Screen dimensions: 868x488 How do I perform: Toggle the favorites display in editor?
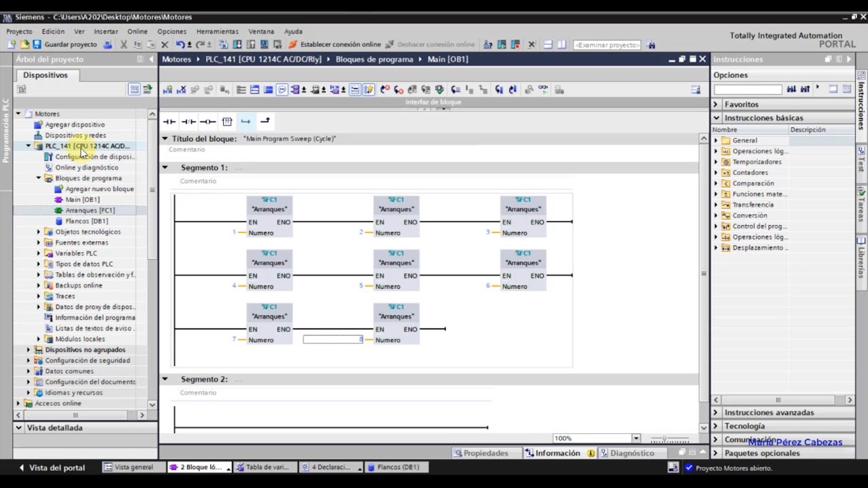368,89
